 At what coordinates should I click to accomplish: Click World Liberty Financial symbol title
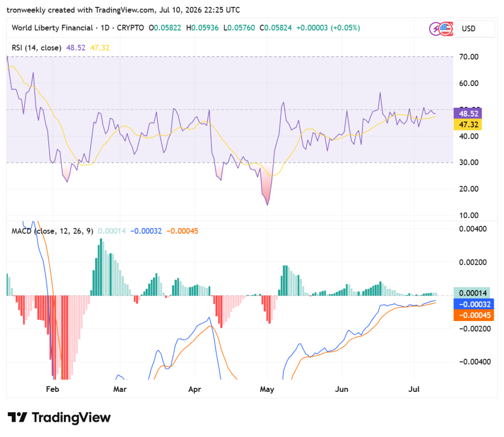coord(52,28)
